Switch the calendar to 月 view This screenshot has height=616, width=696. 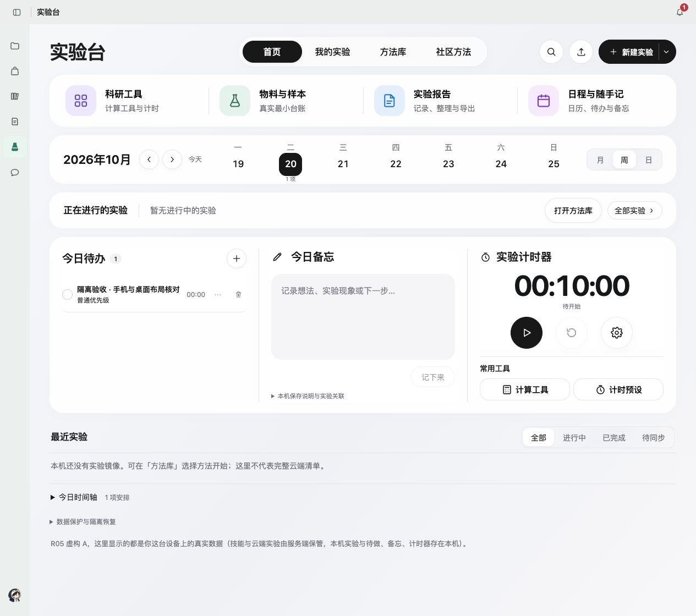click(x=600, y=160)
